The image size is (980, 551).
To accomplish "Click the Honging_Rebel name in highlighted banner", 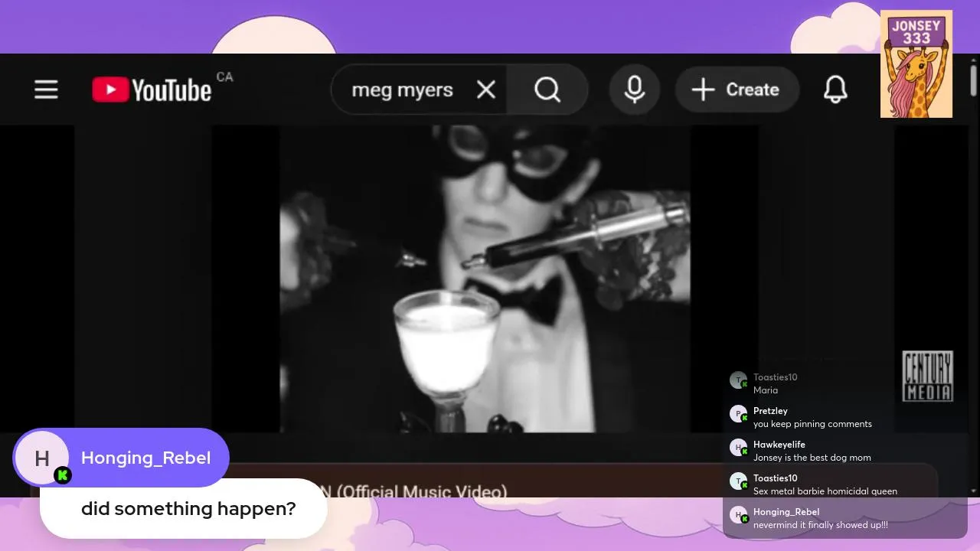I will click(145, 458).
